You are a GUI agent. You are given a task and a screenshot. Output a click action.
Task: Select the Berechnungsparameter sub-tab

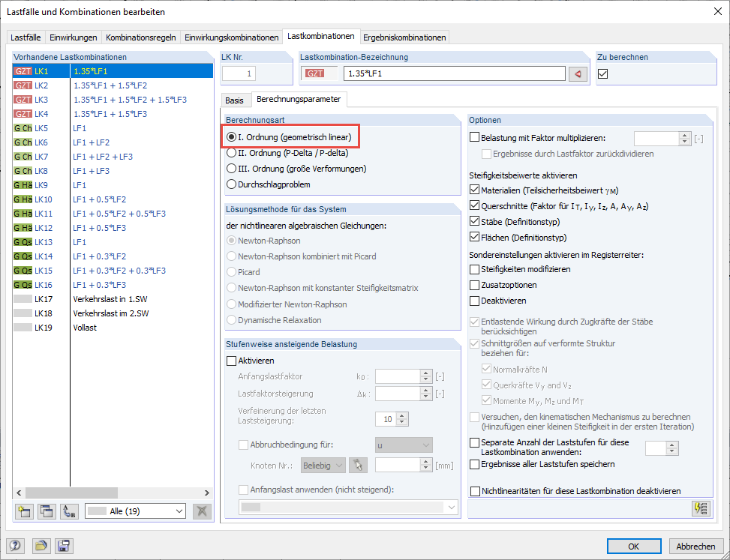[299, 99]
